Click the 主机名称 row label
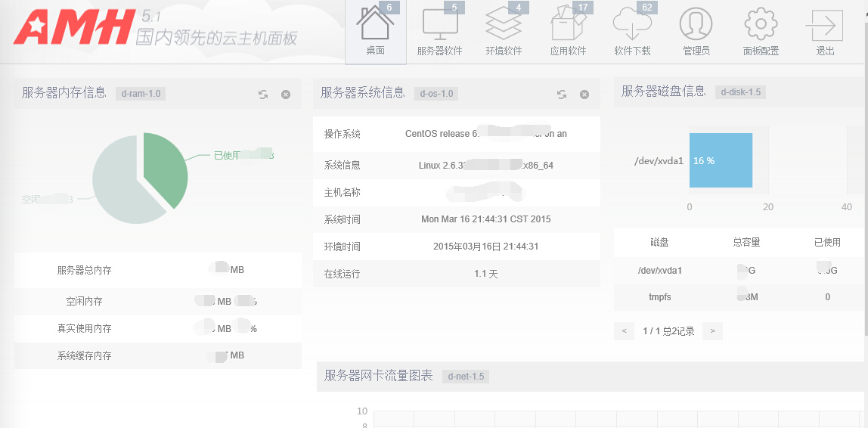The image size is (868, 428). [x=342, y=193]
